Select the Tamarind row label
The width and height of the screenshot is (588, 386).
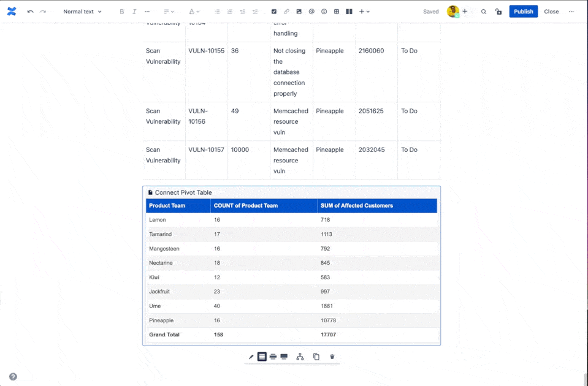click(x=160, y=234)
